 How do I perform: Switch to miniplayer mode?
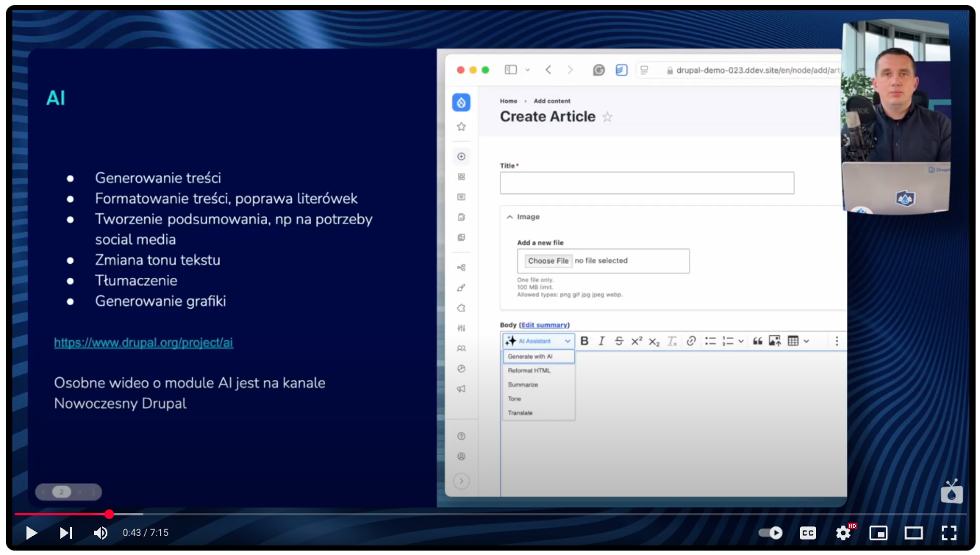879,533
